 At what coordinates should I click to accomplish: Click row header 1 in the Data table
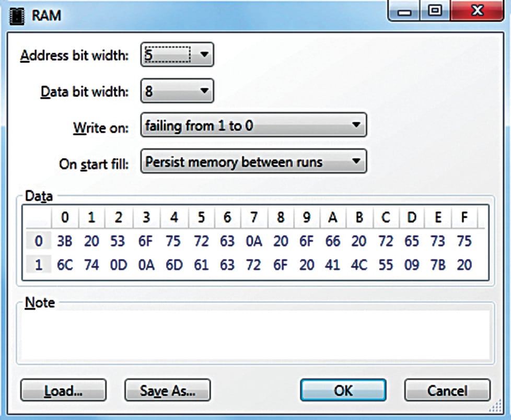(x=38, y=265)
